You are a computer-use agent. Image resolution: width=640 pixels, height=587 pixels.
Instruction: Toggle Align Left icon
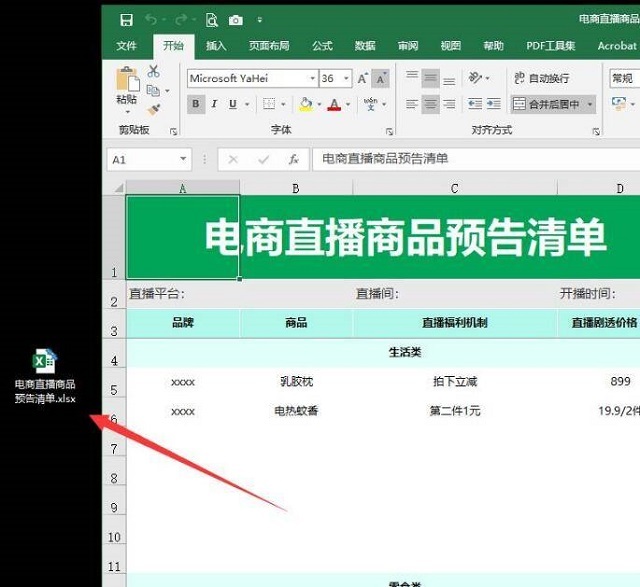coord(412,104)
